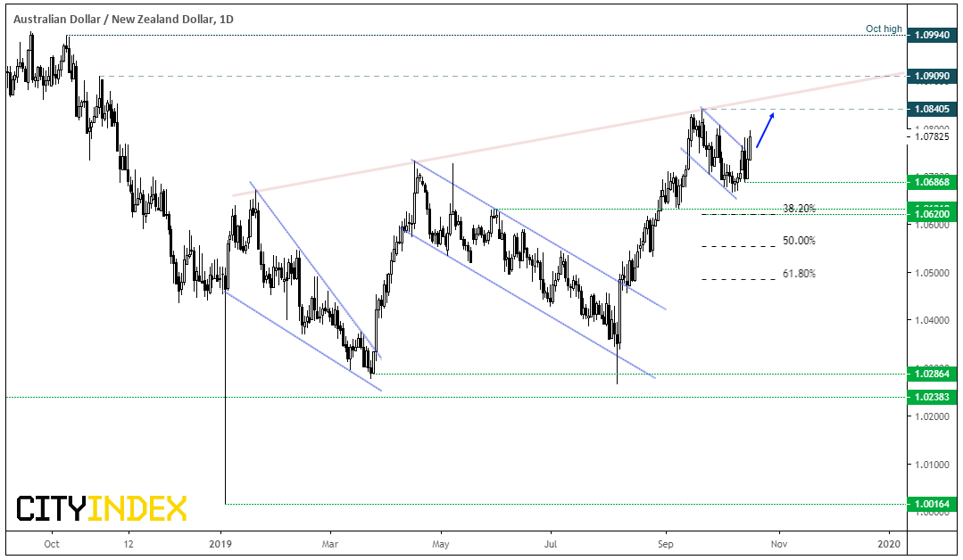963x560 pixels.
Task: Click the Sep date axis marker
Action: 665,544
